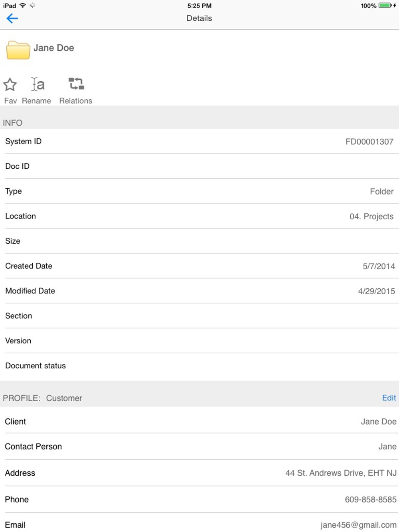
Task: Click the Created Date row
Action: click(x=199, y=266)
